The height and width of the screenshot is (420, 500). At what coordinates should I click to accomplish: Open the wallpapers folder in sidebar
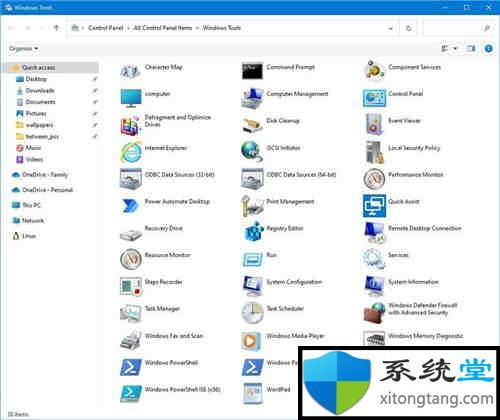tap(39, 125)
